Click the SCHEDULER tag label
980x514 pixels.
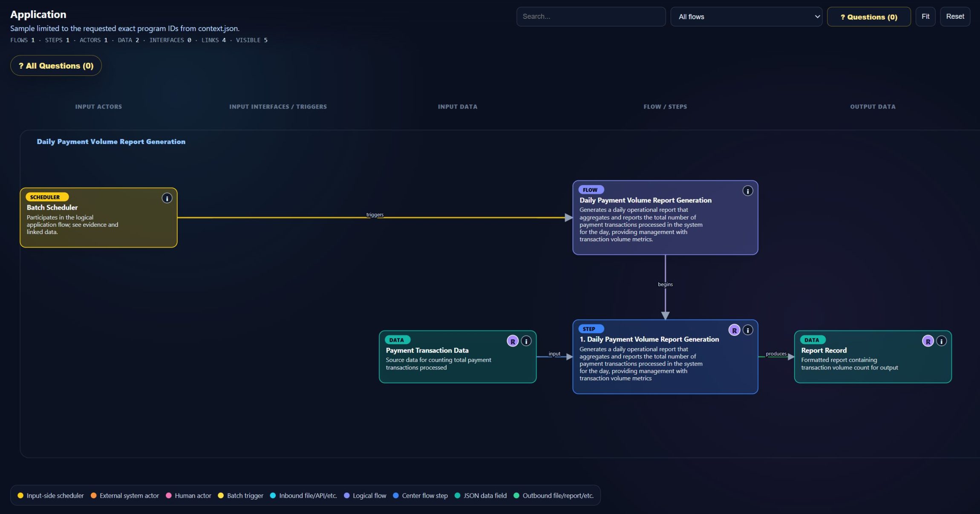pyautogui.click(x=47, y=197)
